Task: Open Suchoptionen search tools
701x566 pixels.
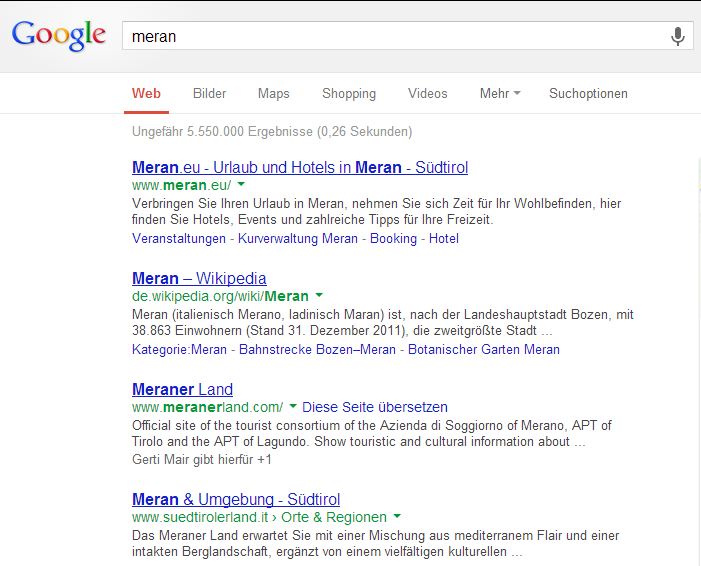Action: 588,93
